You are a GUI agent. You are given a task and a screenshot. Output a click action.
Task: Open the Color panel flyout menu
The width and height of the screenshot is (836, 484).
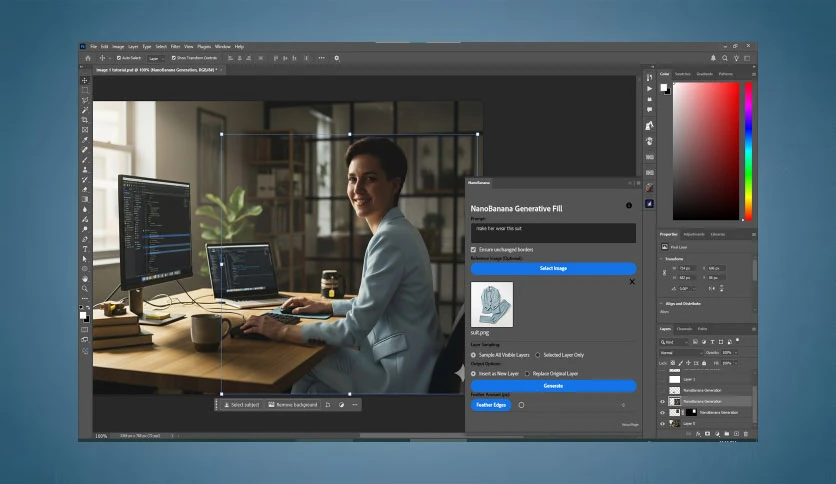tap(753, 74)
